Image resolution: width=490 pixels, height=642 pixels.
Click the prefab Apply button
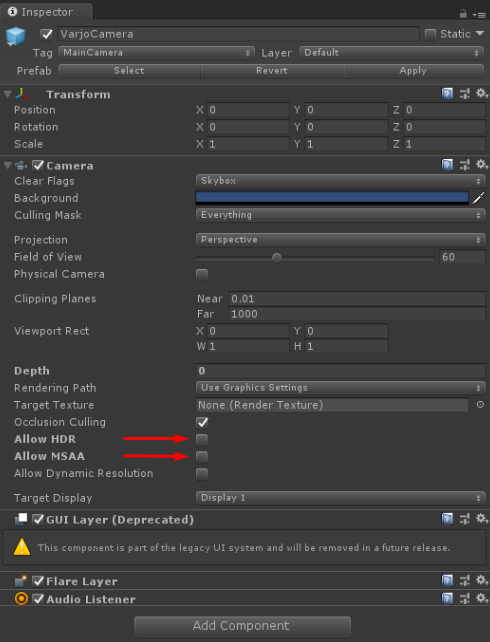coord(413,71)
